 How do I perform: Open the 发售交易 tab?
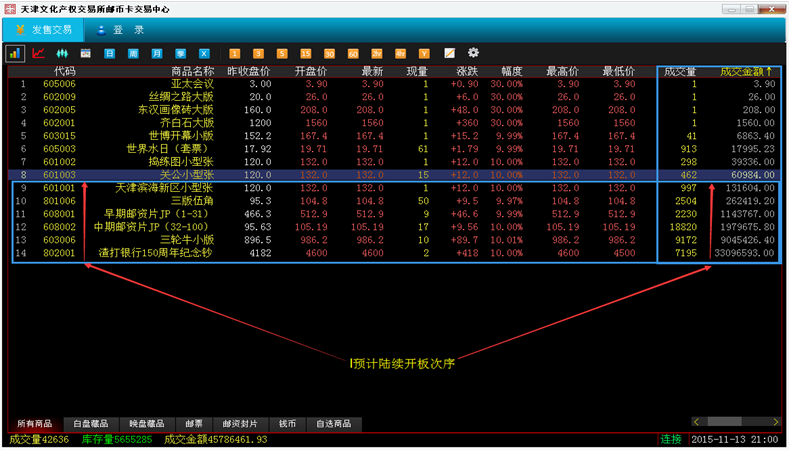[x=43, y=30]
